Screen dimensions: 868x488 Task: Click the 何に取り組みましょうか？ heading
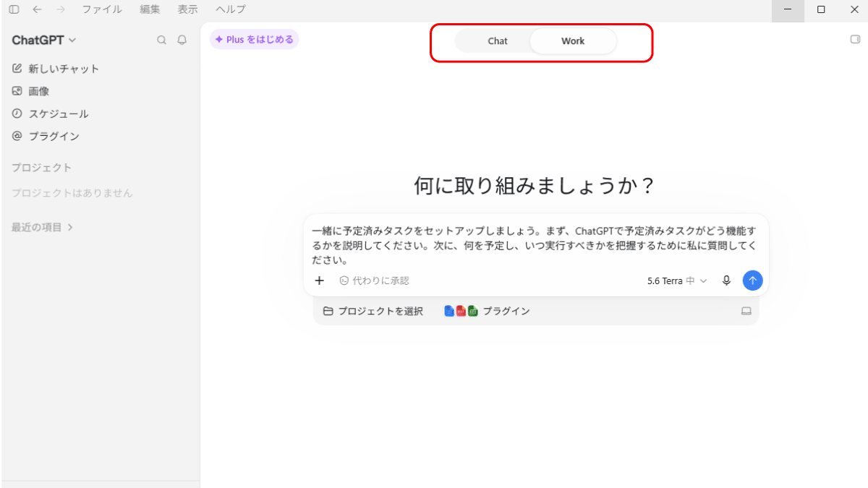pos(535,187)
